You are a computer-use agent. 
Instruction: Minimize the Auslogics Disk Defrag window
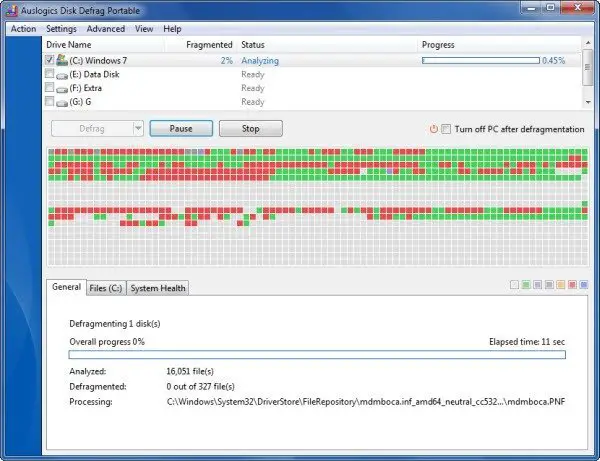click(x=531, y=8)
